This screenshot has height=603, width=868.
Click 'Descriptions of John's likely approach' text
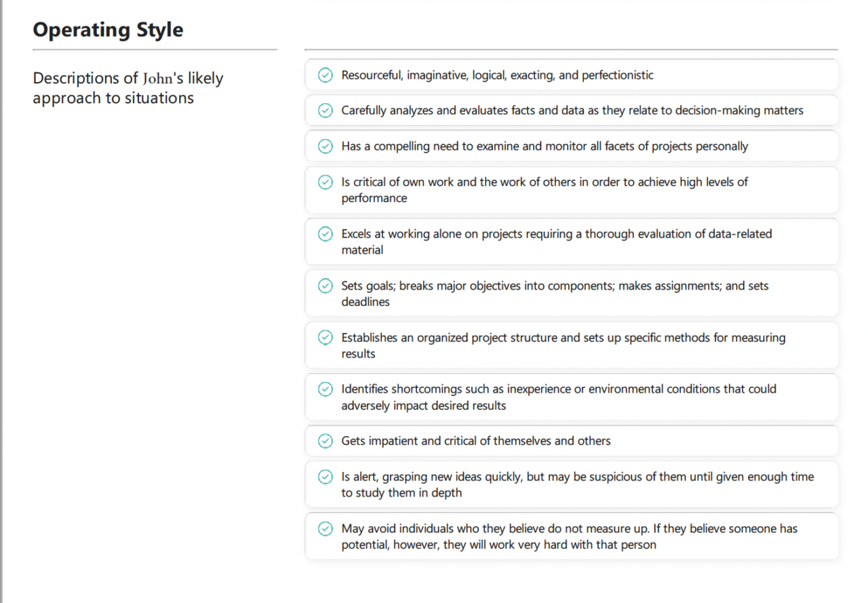pos(128,88)
